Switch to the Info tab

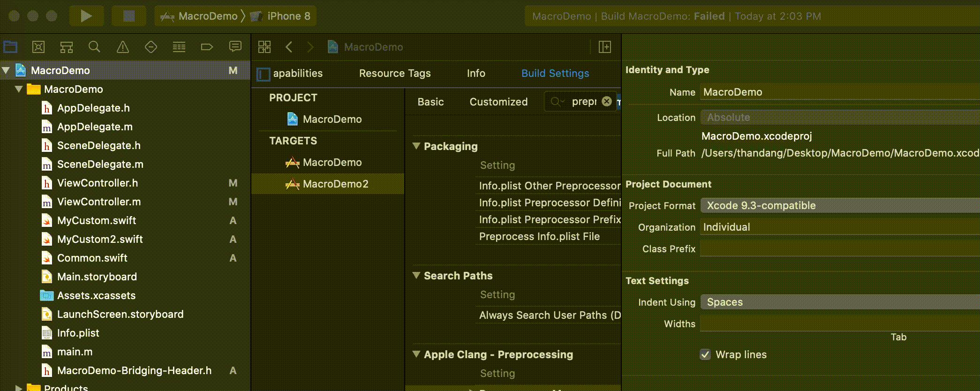tap(476, 73)
